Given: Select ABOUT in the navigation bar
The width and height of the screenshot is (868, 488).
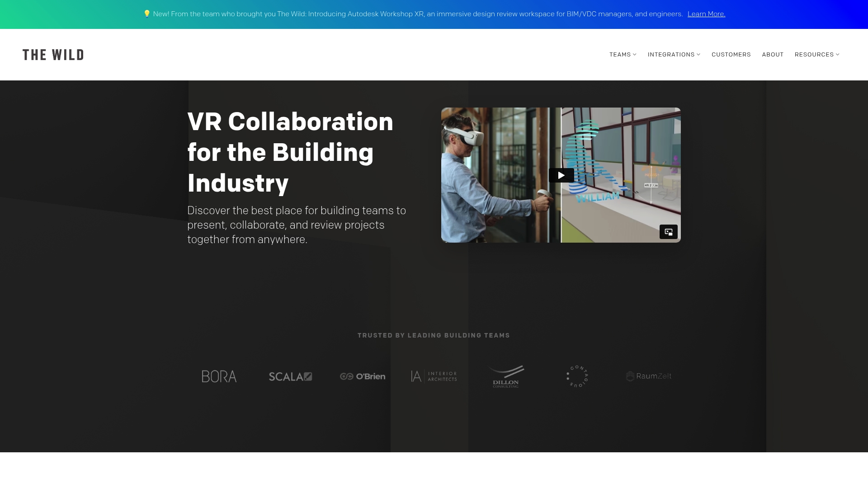Looking at the screenshot, I should [773, 54].
